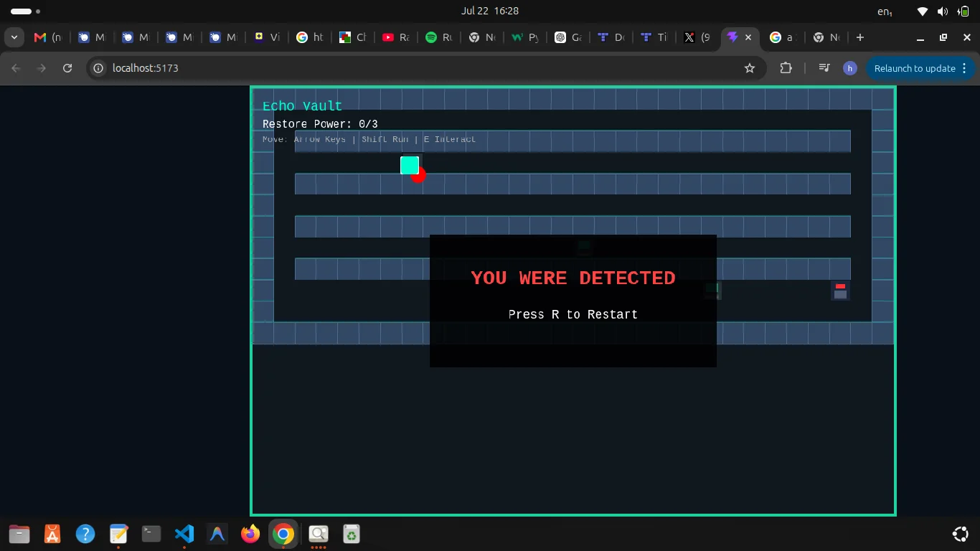
Task: Open the clock showing Jul 22 16:28
Action: click(x=490, y=11)
